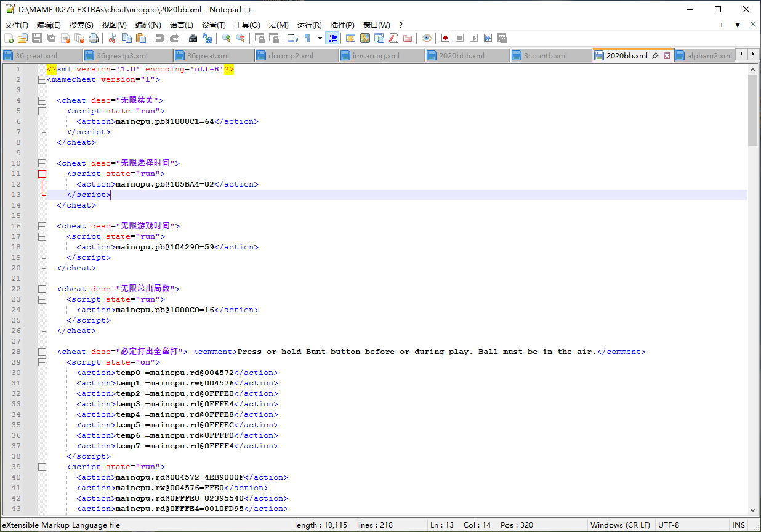Screen dimensions: 761x532
Task: Collapse the cheat fold on line 16
Action: (41, 226)
